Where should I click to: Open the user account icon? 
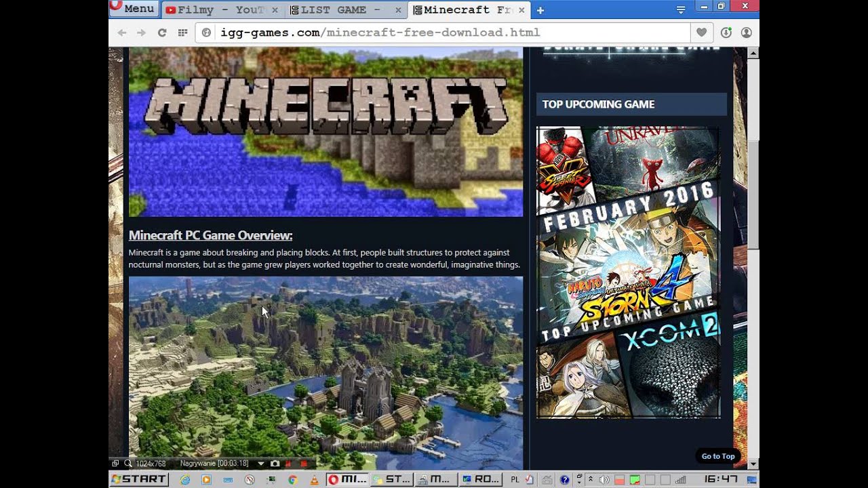(x=746, y=33)
